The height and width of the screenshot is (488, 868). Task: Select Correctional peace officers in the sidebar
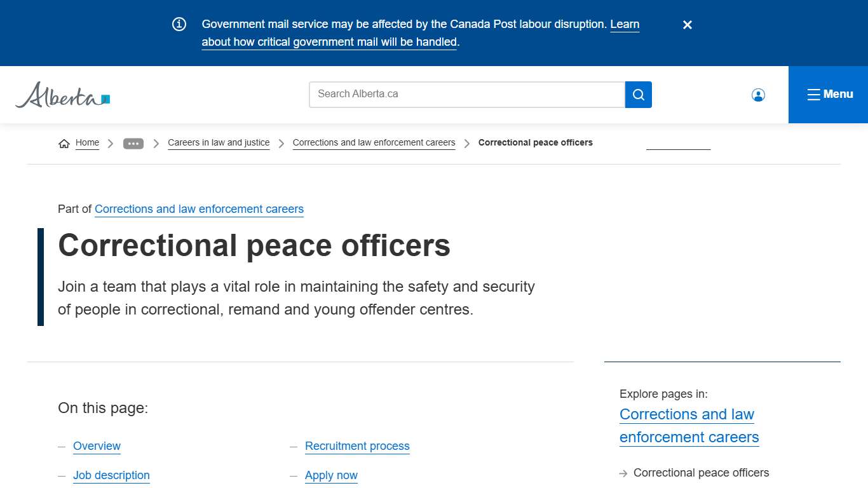(x=701, y=473)
